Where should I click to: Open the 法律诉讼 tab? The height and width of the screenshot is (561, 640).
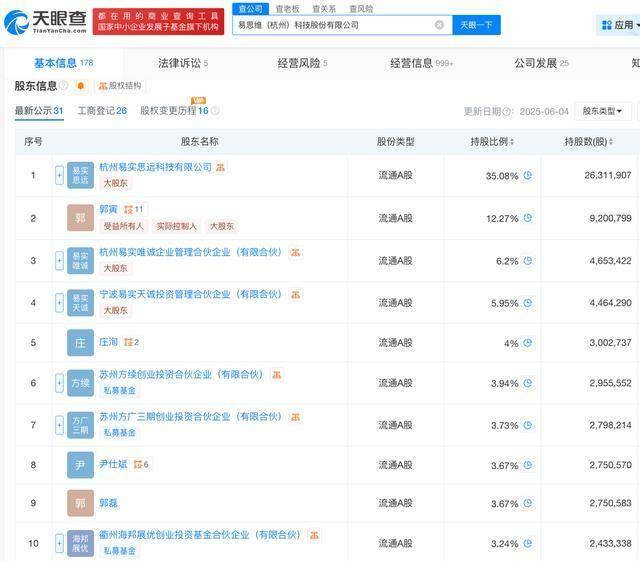point(182,63)
